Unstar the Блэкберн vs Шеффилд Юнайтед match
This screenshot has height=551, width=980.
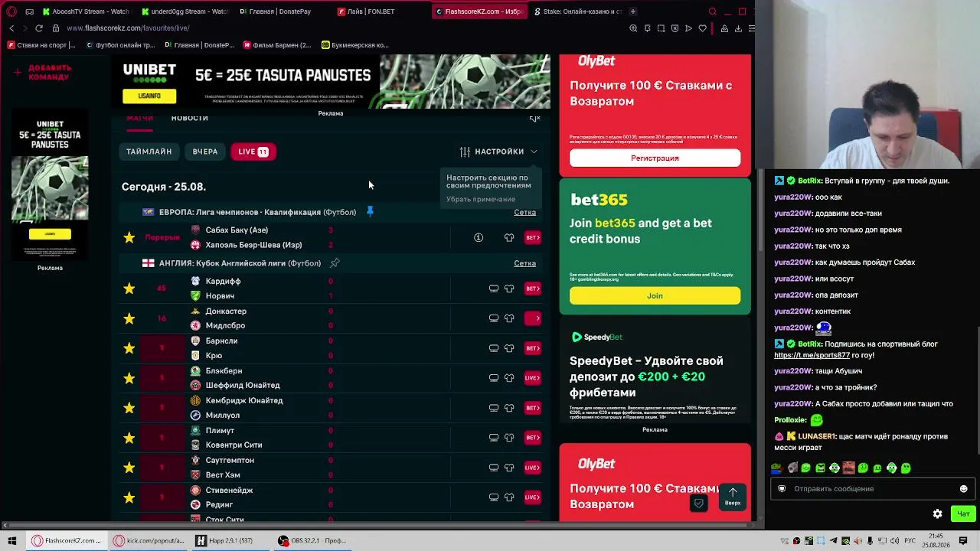[x=129, y=378]
